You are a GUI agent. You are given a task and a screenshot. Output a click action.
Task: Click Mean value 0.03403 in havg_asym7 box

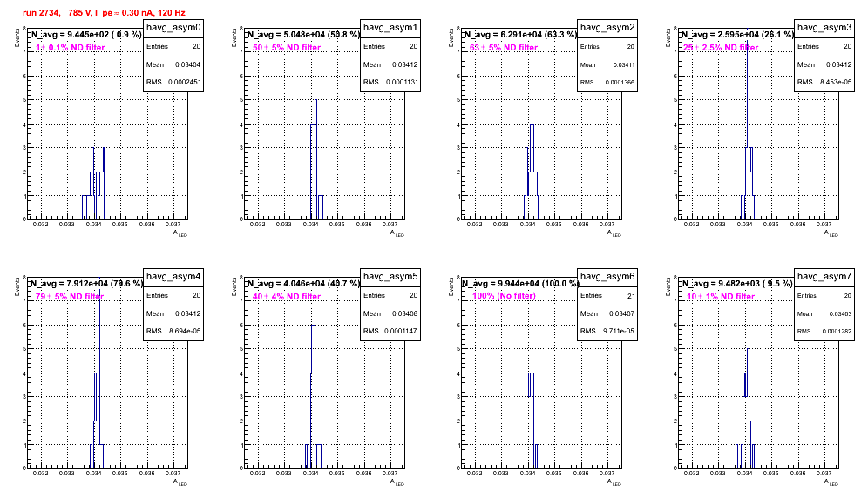click(x=841, y=313)
